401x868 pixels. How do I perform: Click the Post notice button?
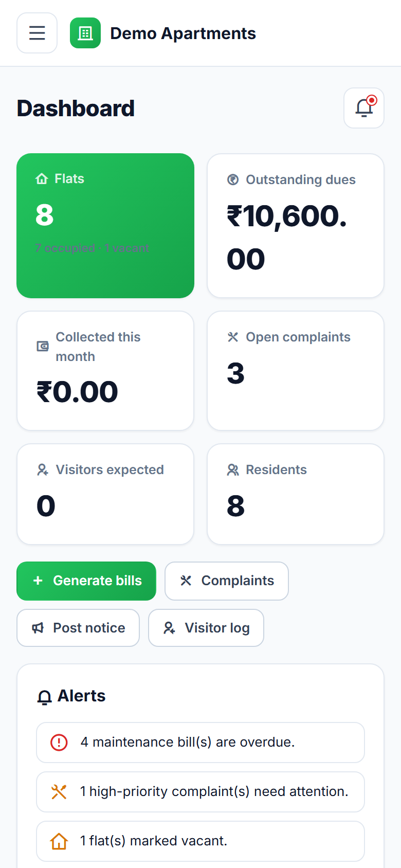(x=78, y=628)
